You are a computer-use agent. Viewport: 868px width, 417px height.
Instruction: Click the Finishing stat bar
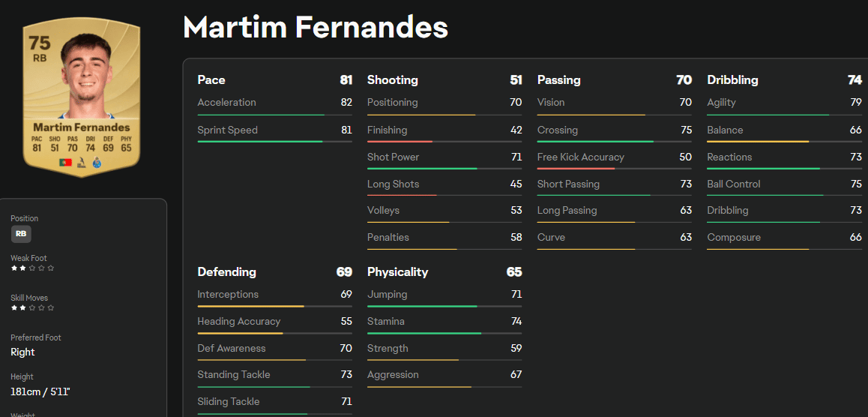444,142
